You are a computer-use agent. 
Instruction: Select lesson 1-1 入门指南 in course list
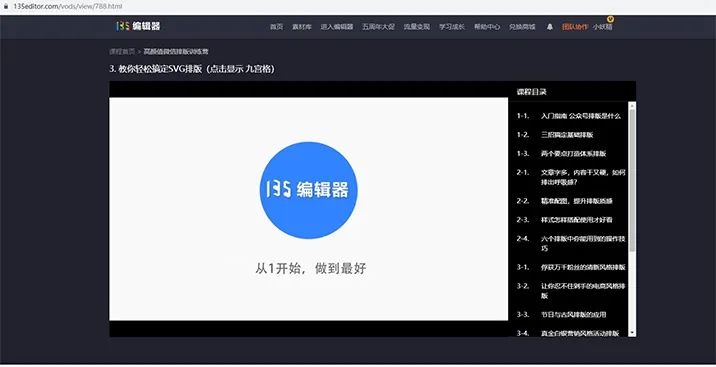coord(569,116)
